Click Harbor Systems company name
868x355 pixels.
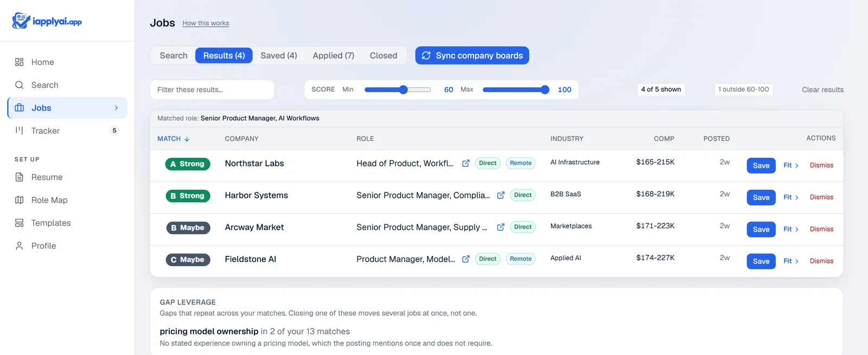click(257, 195)
